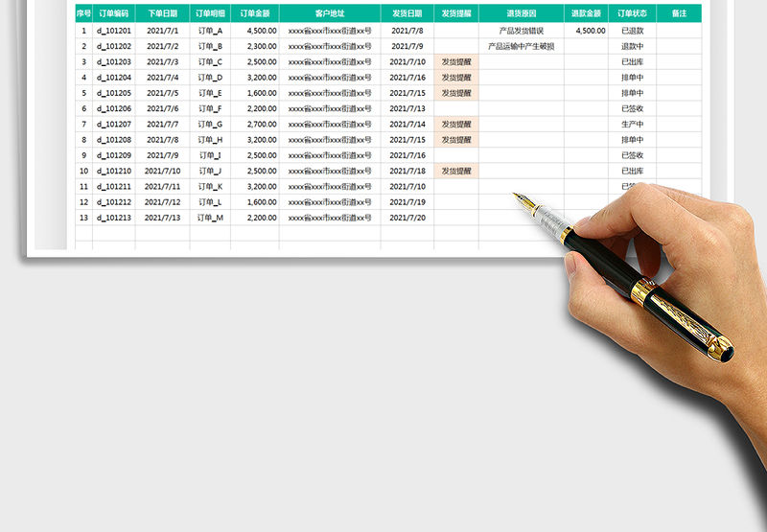Click the 订单编码 column header
Screen dimensions: 767x532
[x=114, y=14]
